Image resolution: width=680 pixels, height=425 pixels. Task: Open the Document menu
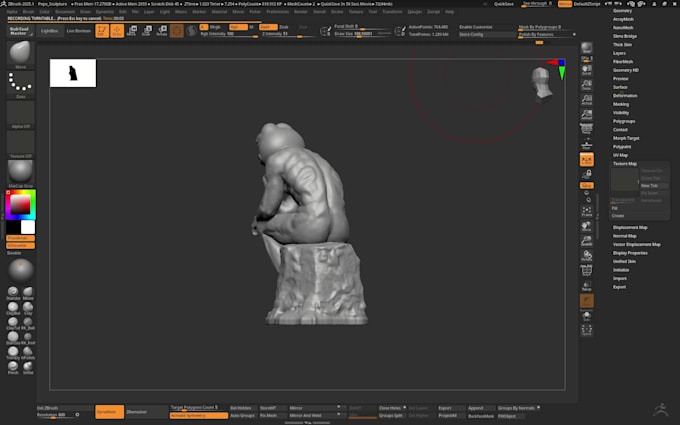click(x=65, y=12)
